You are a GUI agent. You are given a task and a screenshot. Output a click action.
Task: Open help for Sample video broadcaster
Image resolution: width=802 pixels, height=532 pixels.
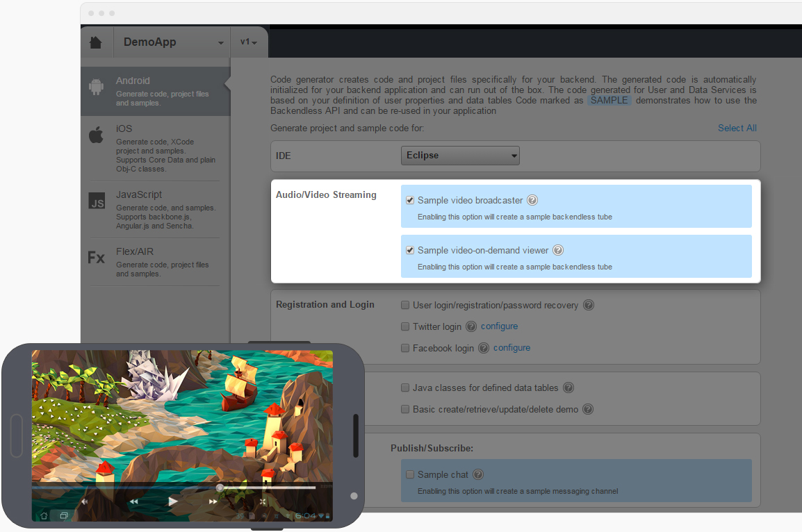coord(532,200)
